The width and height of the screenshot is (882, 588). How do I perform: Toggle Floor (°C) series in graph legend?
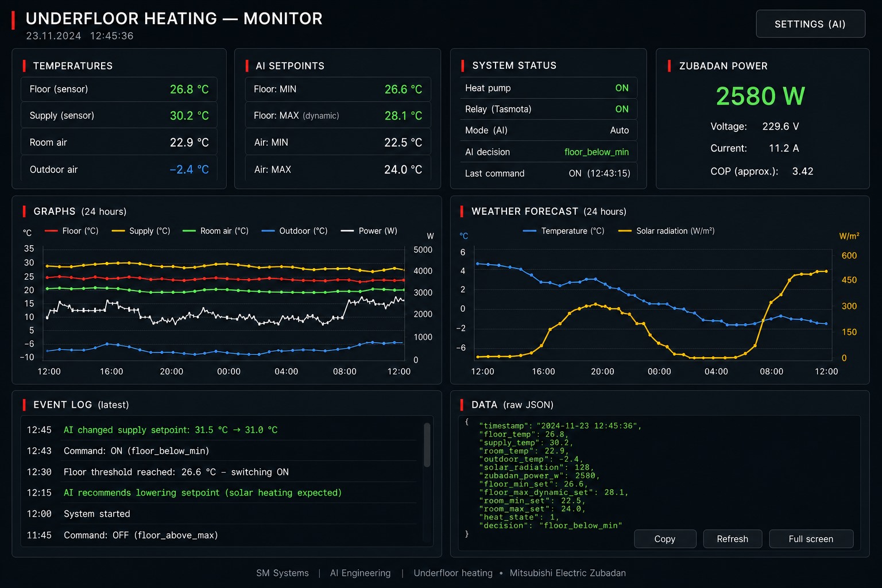(x=72, y=231)
